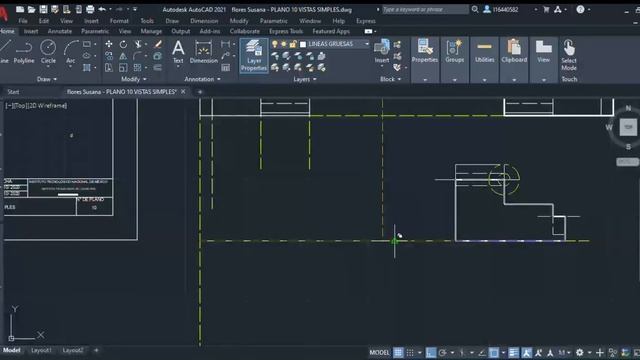Toggle layer lock padlock icon

click(x=293, y=44)
